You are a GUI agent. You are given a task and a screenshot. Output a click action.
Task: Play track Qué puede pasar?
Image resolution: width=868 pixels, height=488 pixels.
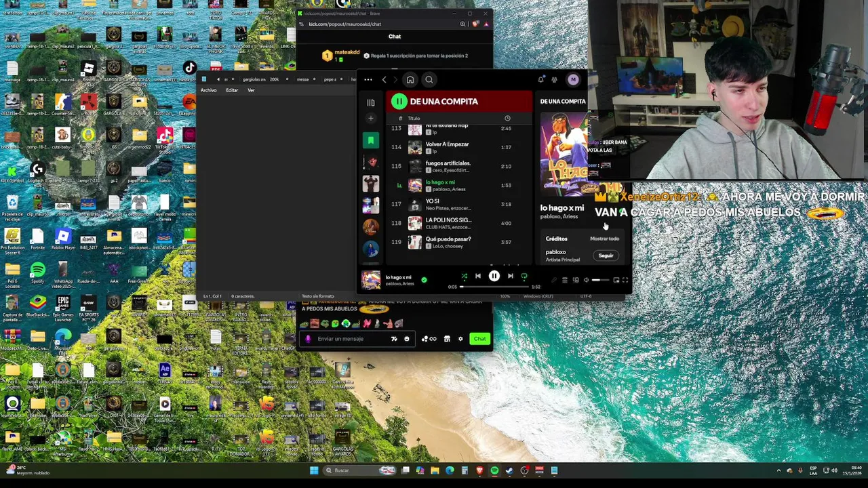pyautogui.click(x=459, y=242)
